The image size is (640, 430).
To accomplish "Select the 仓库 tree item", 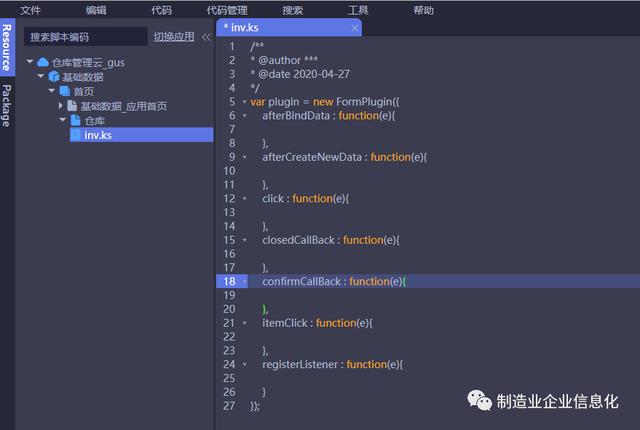I will point(95,121).
